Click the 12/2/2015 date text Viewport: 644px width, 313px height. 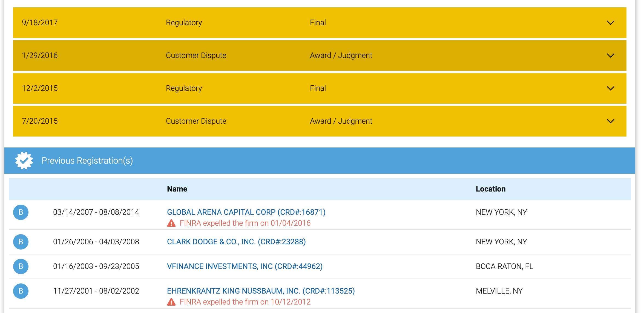(x=40, y=88)
